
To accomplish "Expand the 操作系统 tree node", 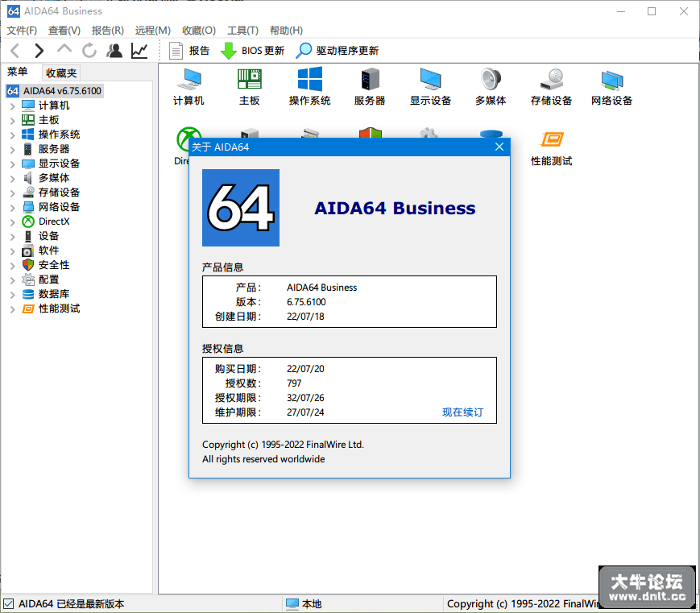I will coord(13,135).
